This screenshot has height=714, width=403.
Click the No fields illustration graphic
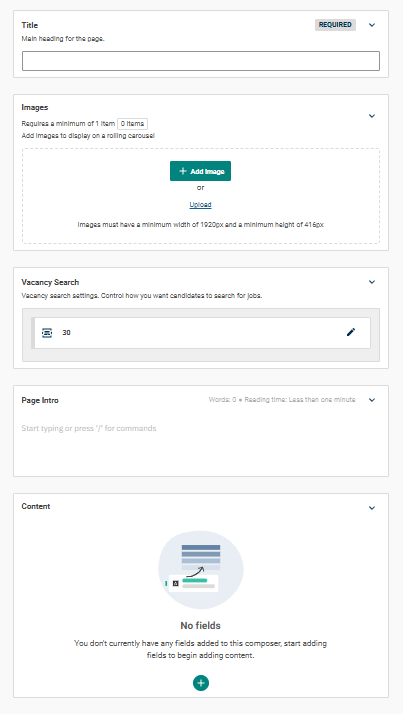[201, 570]
